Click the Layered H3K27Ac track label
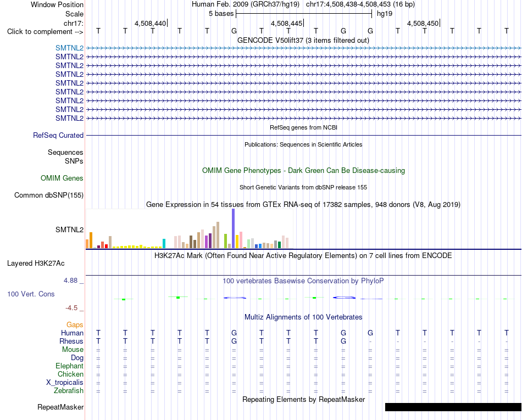The width and height of the screenshot is (522, 420). click(36, 264)
